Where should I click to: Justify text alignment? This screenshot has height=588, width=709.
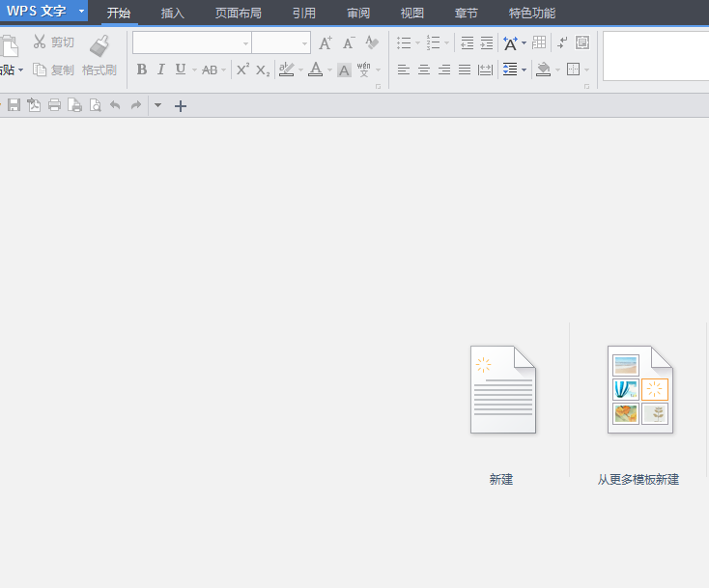pos(465,70)
